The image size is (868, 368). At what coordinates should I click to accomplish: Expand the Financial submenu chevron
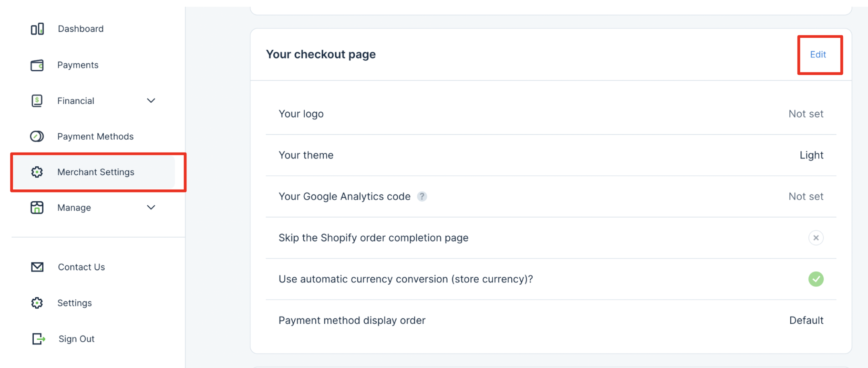(x=151, y=101)
